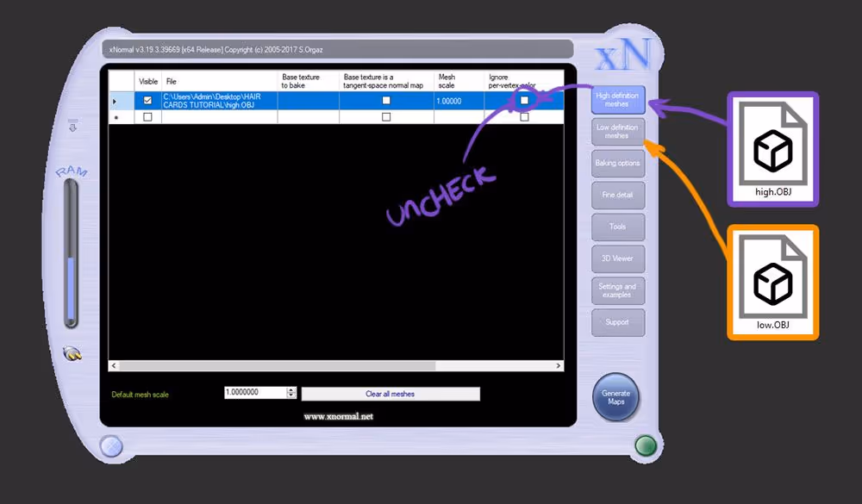Open the Baking options tab

pos(618,163)
